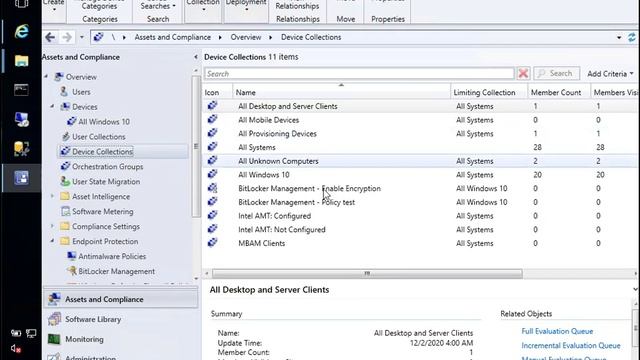
Task: Collapse the Endpoint Protection folder
Action: point(52,241)
